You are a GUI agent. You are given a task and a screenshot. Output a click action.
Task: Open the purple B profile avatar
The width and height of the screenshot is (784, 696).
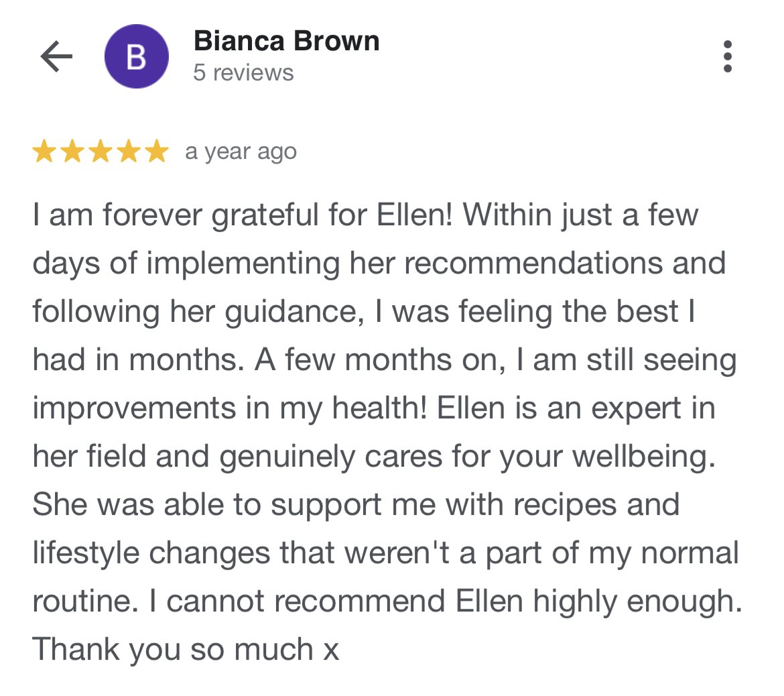tap(137, 56)
